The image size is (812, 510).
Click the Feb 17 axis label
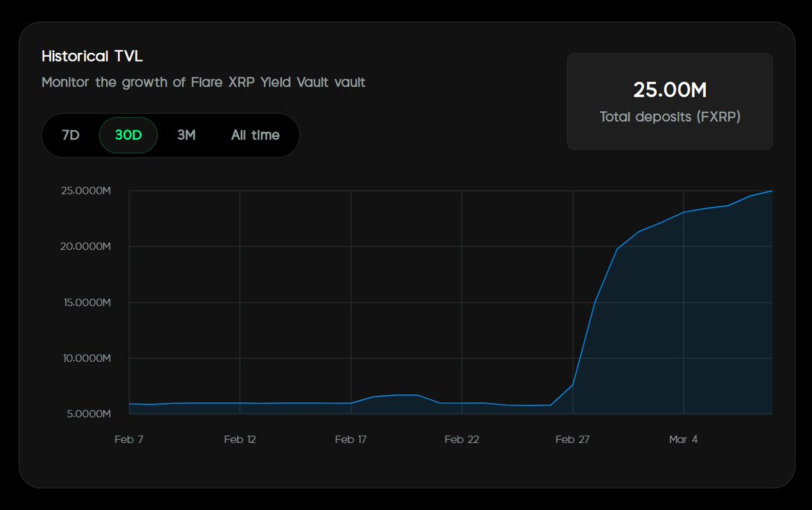coord(351,439)
